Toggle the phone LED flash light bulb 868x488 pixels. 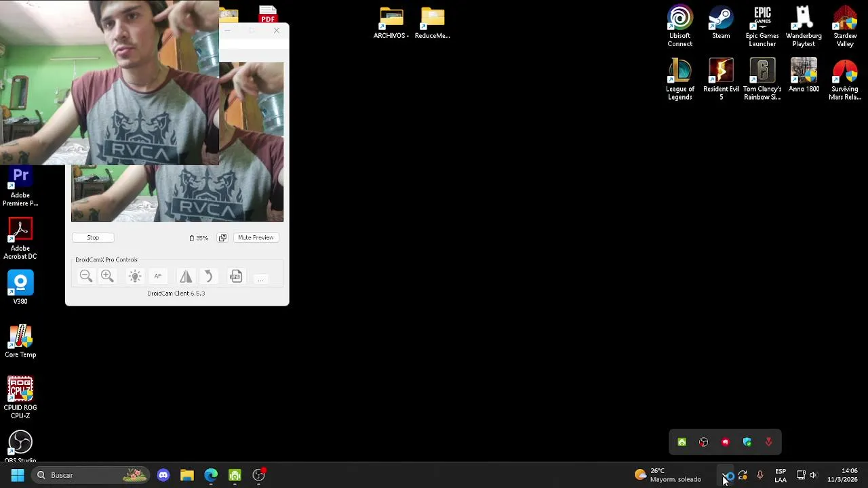[134, 276]
